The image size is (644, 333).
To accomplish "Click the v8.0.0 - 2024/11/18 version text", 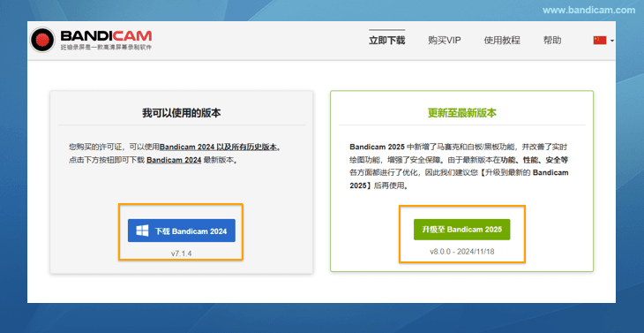I will pyautogui.click(x=462, y=252).
